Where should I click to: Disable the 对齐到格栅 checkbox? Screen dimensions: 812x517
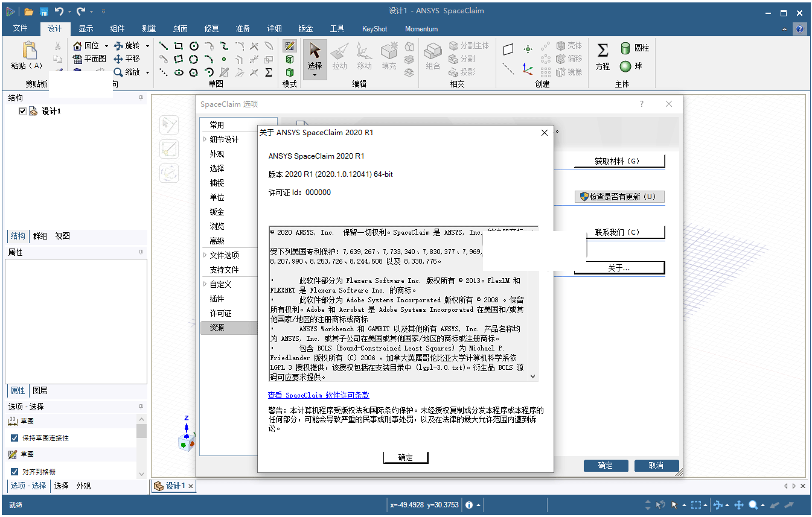15,472
